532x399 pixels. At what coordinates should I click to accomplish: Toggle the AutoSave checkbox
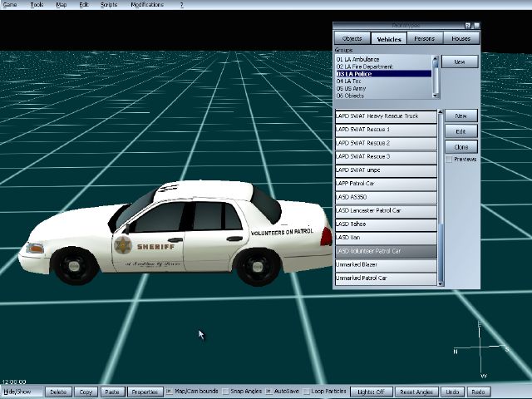point(268,392)
